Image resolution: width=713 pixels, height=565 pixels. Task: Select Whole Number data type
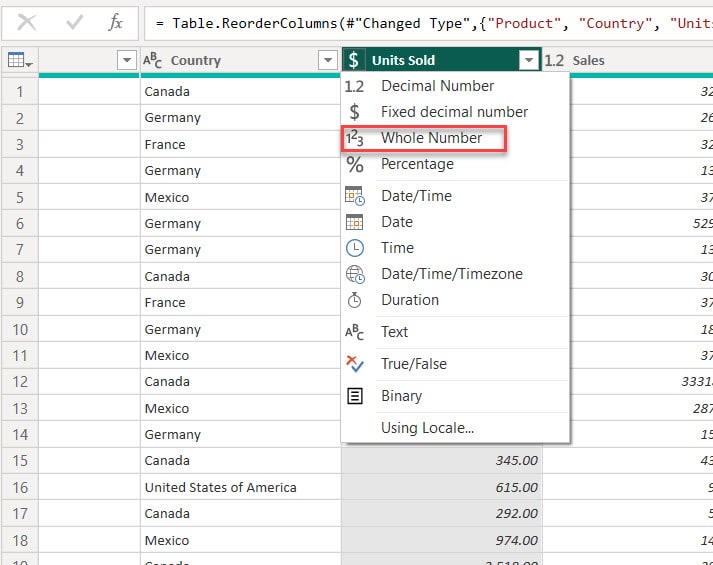click(x=455, y=138)
